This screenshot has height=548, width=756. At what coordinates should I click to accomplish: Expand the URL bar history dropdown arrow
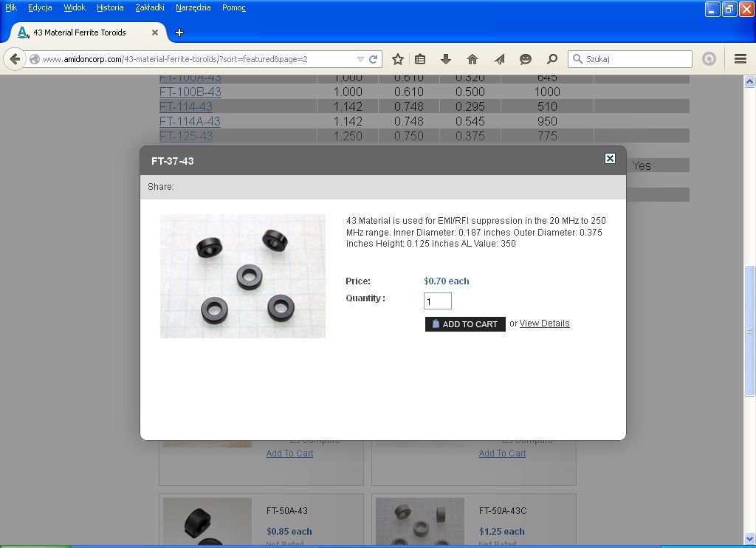coord(360,59)
